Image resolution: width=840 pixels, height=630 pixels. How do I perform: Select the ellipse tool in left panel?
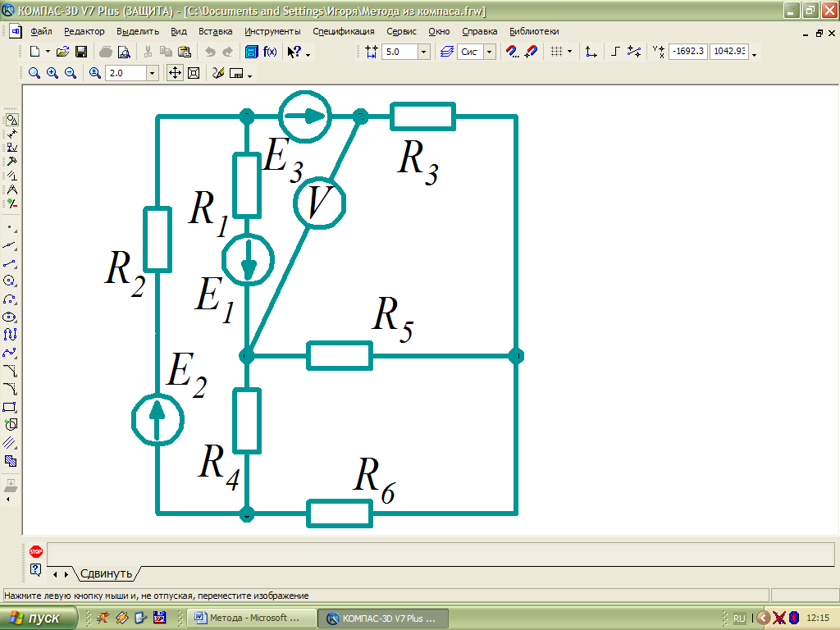pos(11,317)
